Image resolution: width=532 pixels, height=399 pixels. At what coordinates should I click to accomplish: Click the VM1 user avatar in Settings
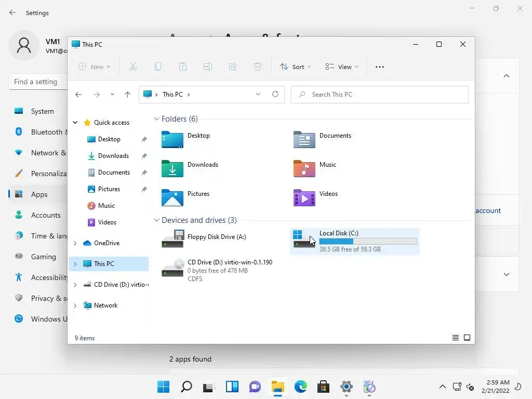click(24, 45)
